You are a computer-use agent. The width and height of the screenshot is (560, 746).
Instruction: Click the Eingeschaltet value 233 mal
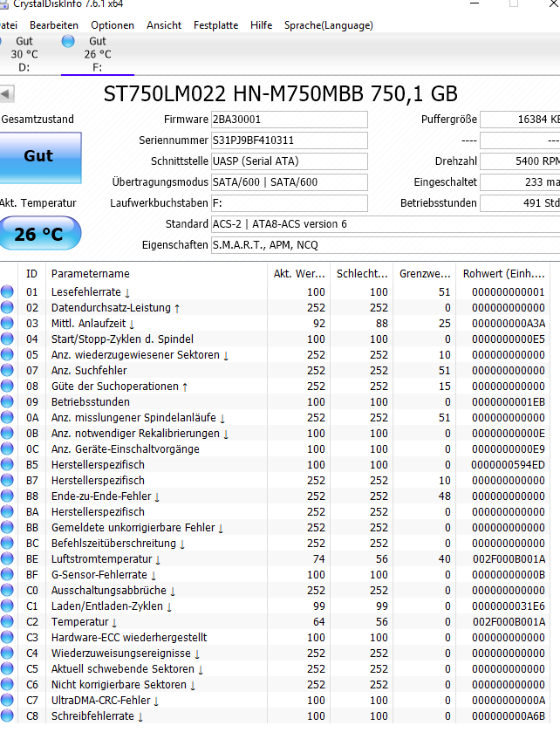[x=520, y=182]
